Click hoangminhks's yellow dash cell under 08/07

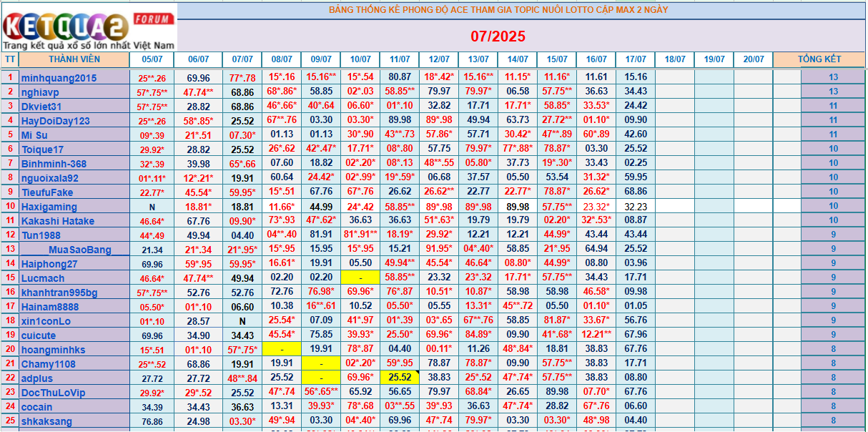point(282,349)
